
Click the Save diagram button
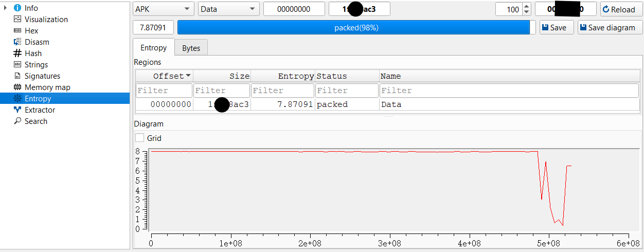610,28
